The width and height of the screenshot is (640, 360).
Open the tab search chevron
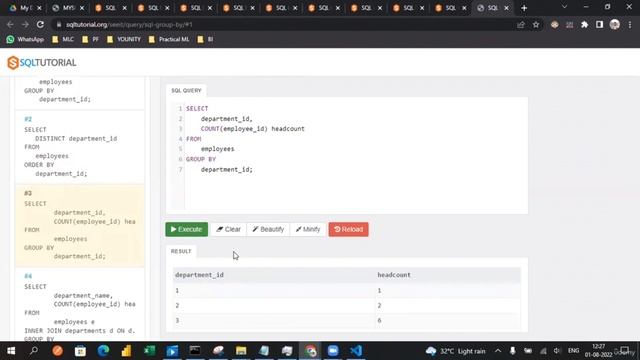[564, 7]
